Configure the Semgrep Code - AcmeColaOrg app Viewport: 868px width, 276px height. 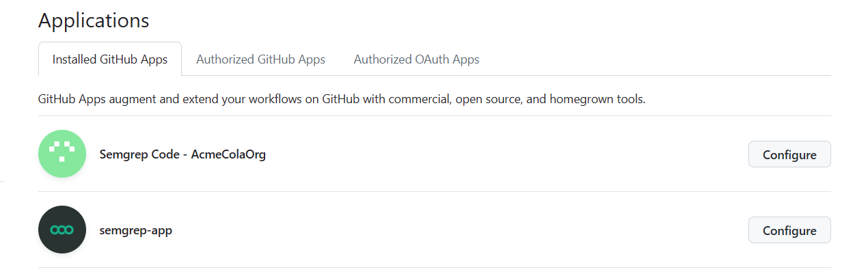tap(789, 154)
